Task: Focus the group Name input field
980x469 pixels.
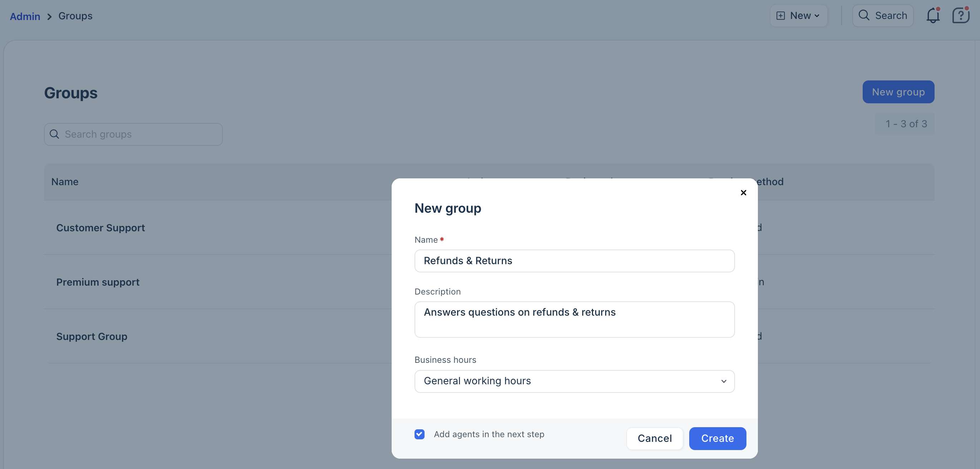Action: [574, 261]
